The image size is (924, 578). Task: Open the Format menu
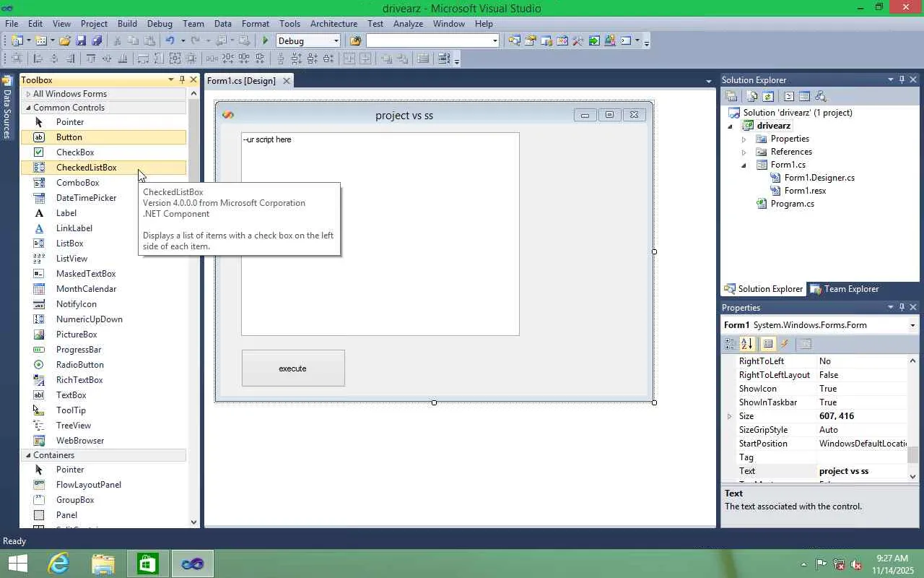pos(256,24)
